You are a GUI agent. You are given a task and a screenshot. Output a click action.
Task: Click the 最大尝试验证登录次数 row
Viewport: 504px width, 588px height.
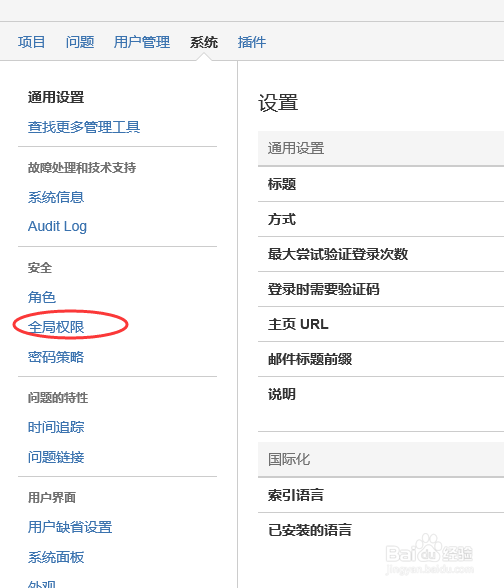click(381, 254)
